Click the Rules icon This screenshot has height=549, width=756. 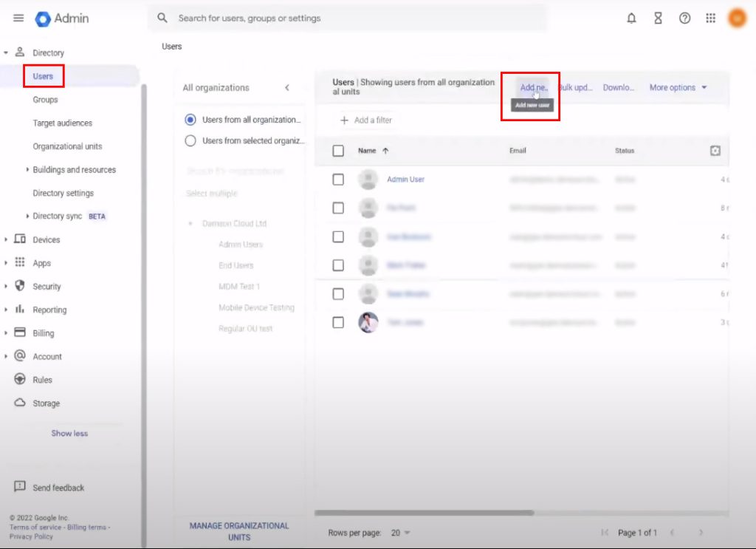click(20, 379)
